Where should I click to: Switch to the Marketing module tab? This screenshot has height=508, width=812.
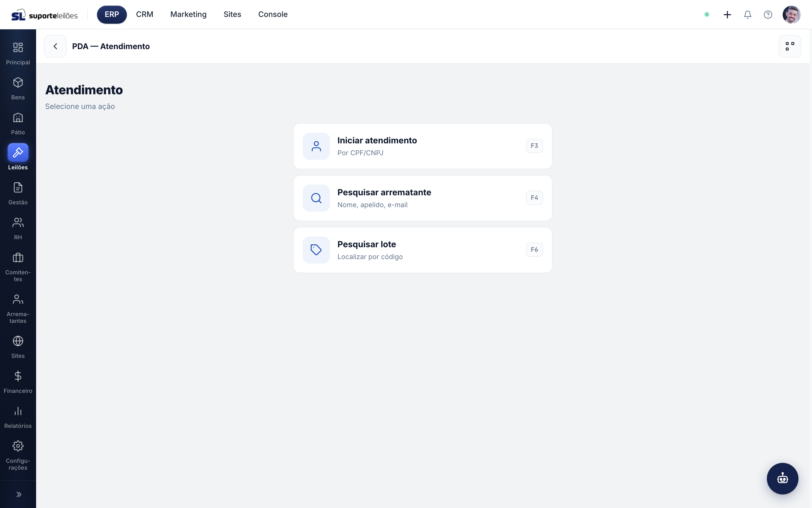pyautogui.click(x=188, y=14)
